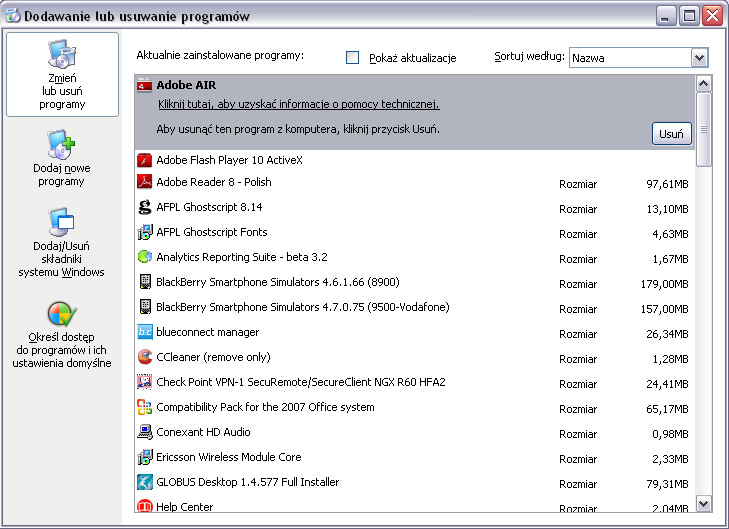The image size is (729, 529).
Task: Open the Zmień lub usuń programy section
Action: pos(62,74)
